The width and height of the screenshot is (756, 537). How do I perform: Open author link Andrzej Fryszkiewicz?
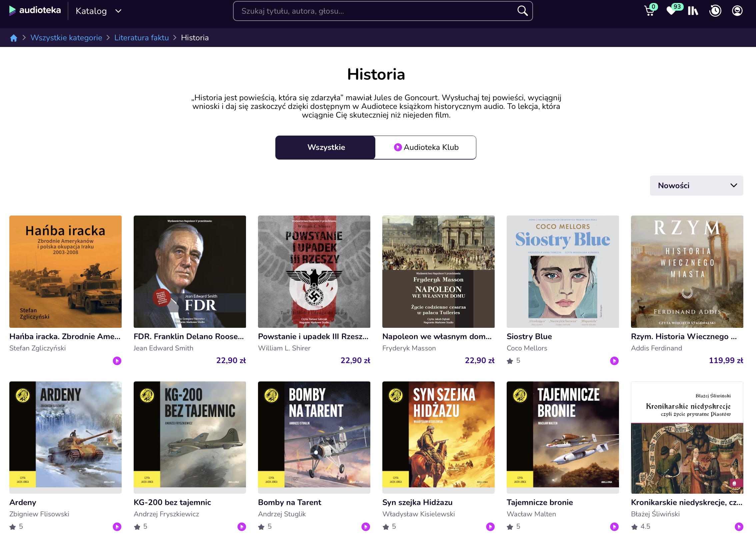[x=166, y=514]
